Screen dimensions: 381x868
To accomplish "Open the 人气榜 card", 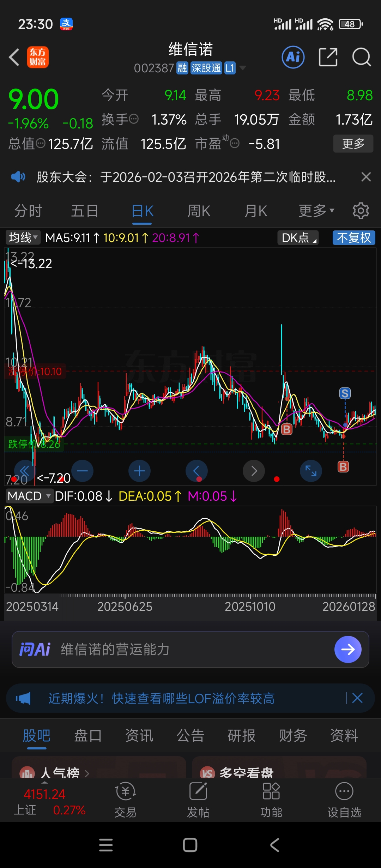I will click(99, 768).
